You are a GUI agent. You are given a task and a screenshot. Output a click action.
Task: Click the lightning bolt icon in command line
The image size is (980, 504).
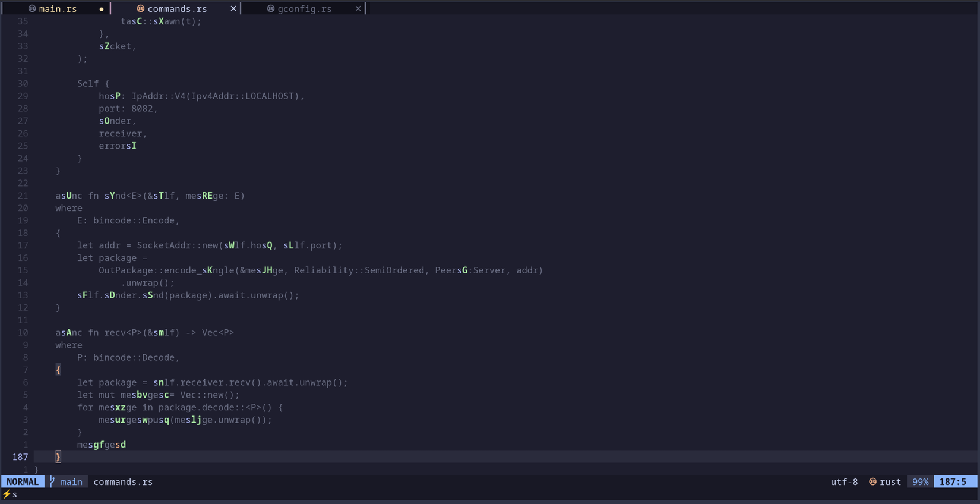[x=7, y=494]
